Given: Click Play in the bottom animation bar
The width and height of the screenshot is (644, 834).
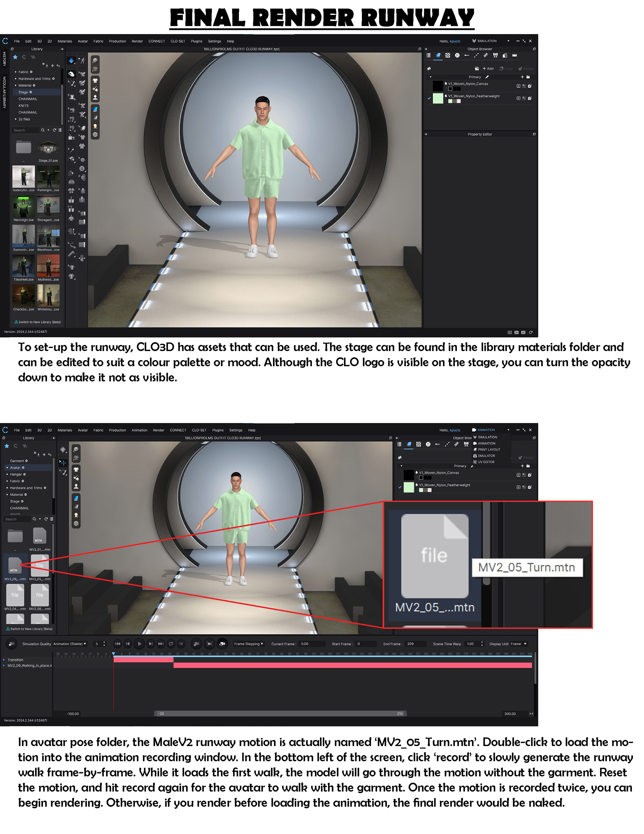Looking at the screenshot, I should click(140, 644).
